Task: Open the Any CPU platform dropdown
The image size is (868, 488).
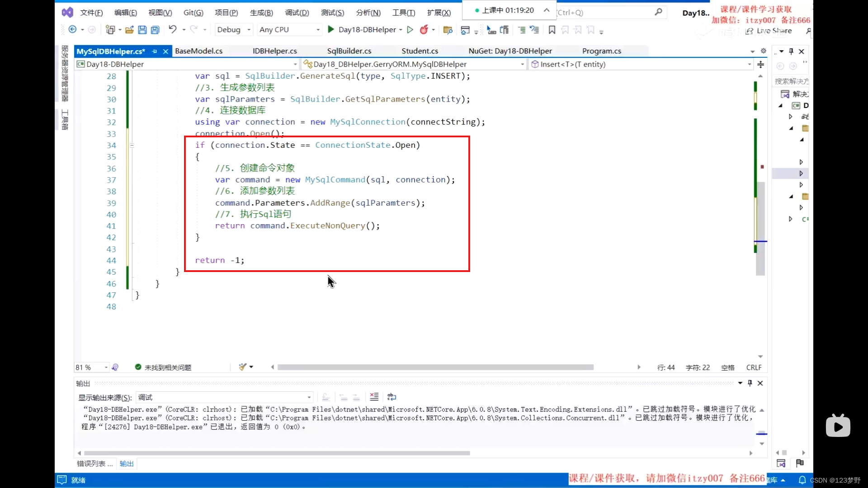Action: pos(289,30)
